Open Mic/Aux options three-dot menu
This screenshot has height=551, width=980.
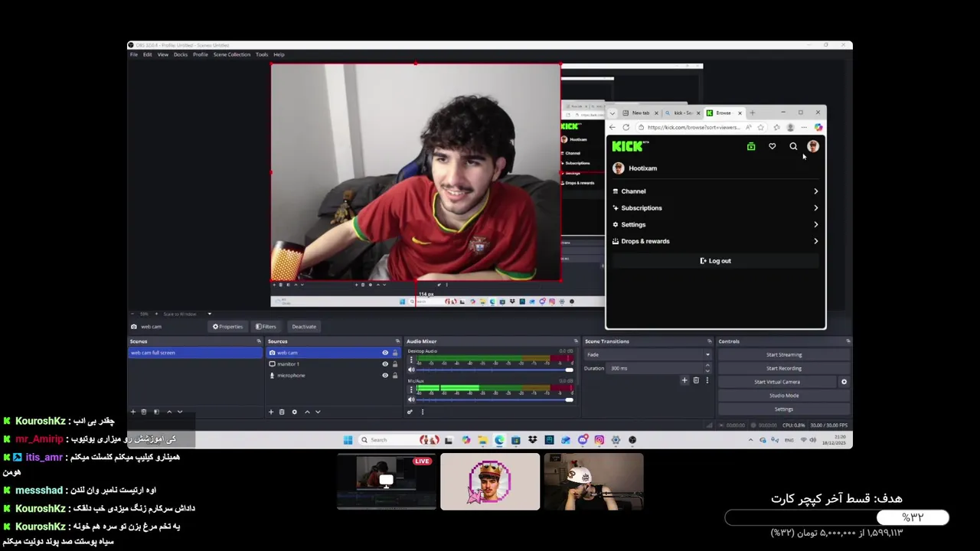[411, 389]
